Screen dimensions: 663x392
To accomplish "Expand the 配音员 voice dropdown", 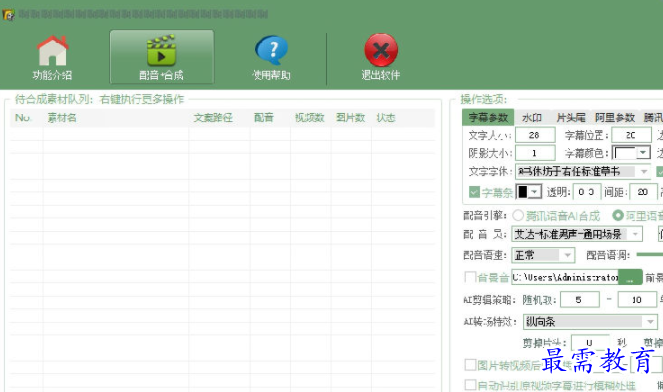I will pos(635,234).
